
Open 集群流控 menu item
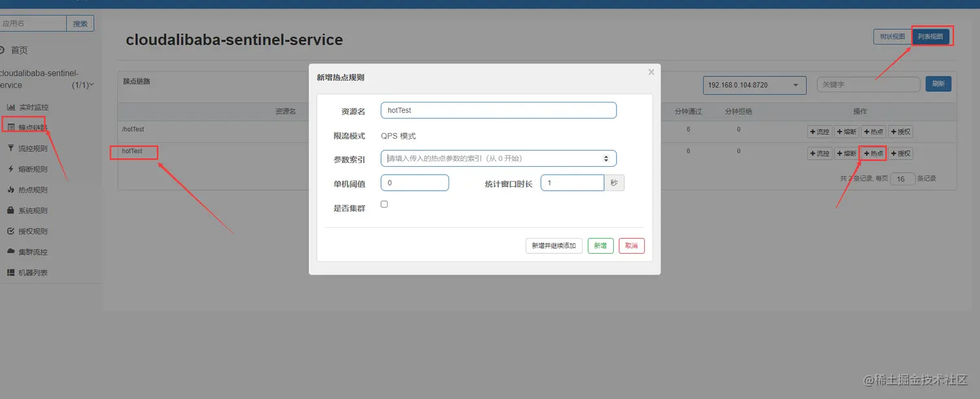[33, 252]
